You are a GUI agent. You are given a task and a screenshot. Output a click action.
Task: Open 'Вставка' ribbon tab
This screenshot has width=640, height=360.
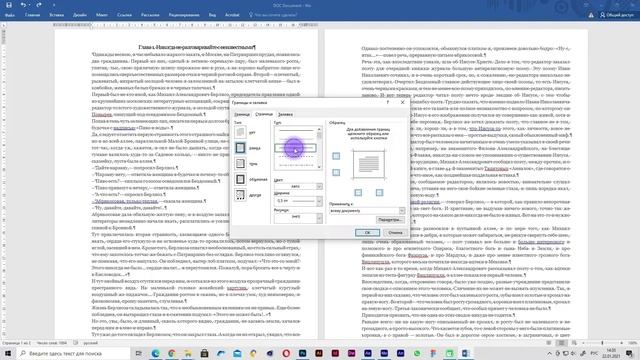coord(56,15)
